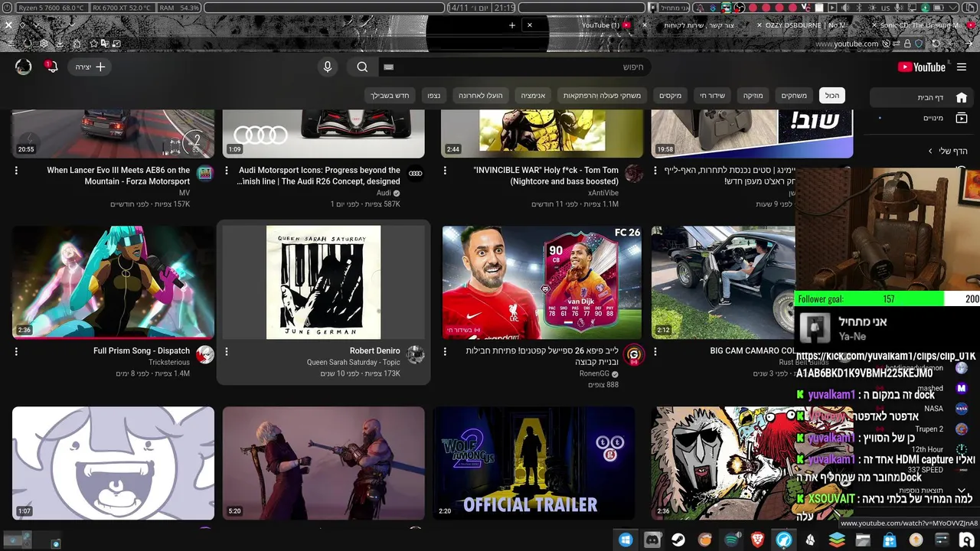Select the הועלו לאחרונה filter chip
The image size is (980, 551).
coord(481,96)
